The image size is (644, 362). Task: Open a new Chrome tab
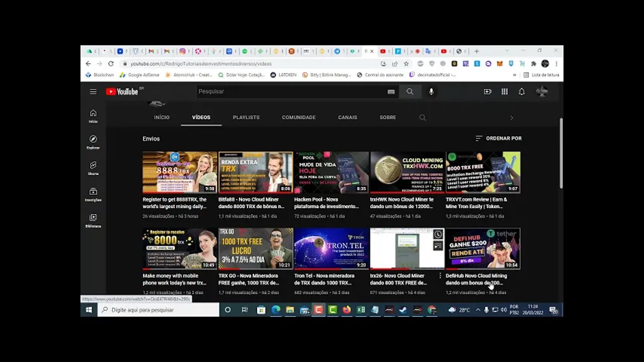[x=476, y=51]
